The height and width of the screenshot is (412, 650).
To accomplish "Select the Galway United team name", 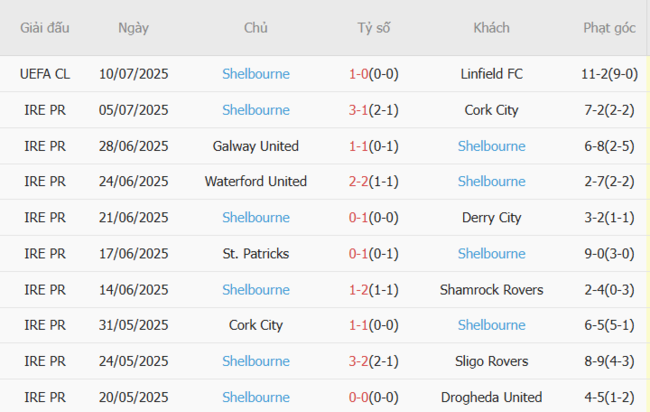I will 255,146.
